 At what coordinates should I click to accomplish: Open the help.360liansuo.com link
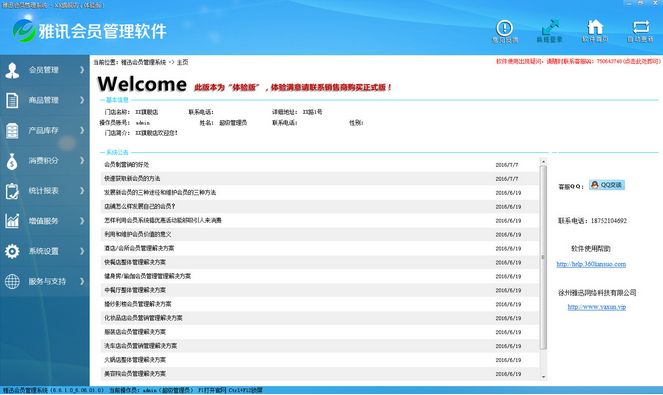591,264
